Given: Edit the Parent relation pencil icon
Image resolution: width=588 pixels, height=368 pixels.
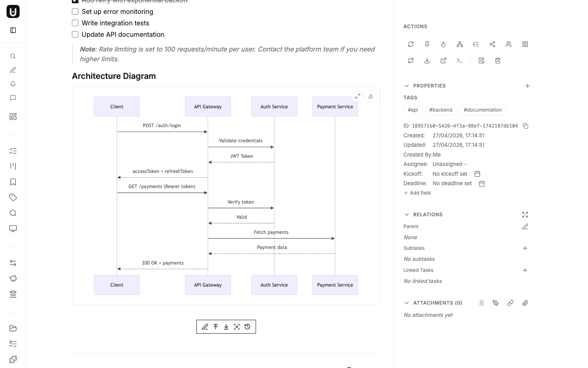Looking at the screenshot, I should click(525, 227).
